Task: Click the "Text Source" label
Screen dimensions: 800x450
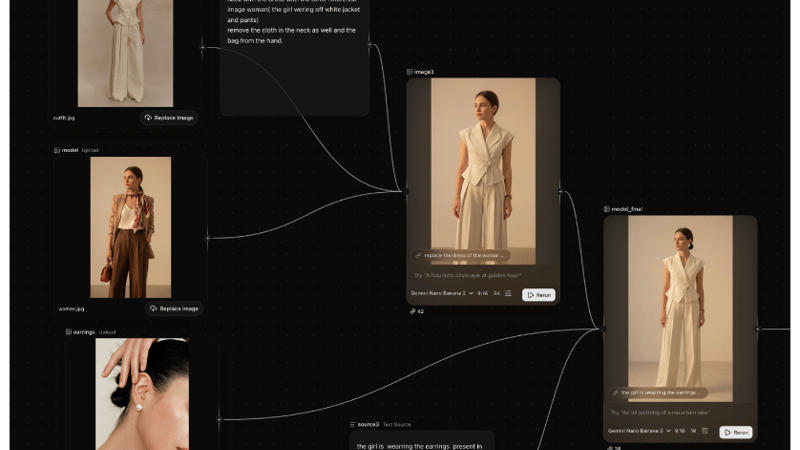Action: tap(396, 424)
